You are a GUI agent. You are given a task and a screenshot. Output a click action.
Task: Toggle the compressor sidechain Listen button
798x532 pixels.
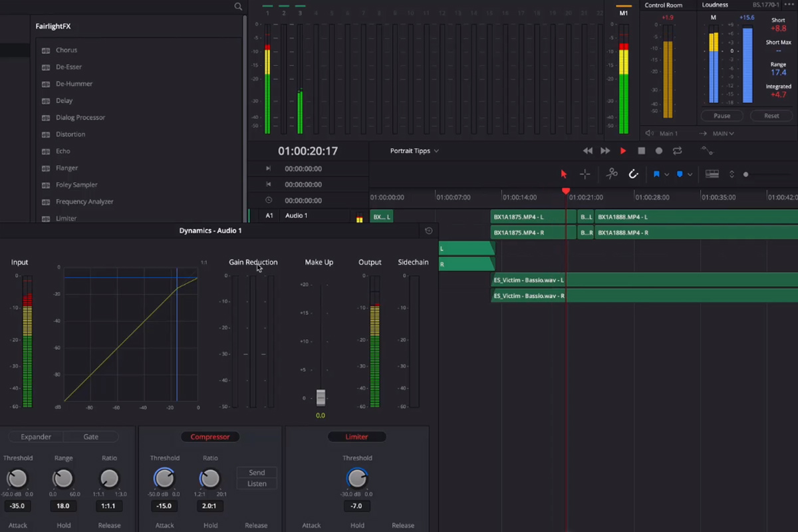click(257, 483)
